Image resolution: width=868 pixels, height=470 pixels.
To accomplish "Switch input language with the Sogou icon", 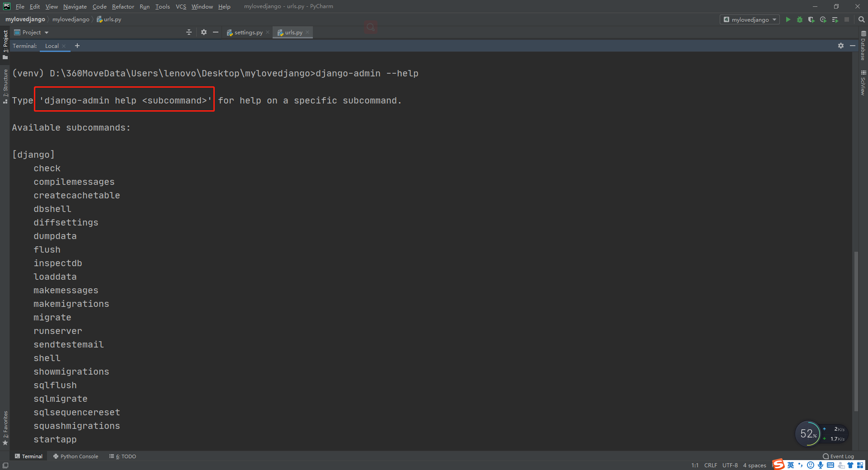I will point(778,465).
